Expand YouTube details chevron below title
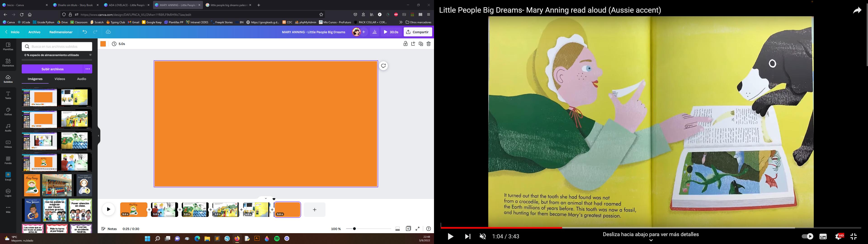Viewport: 868px width, 244px height. pos(651,240)
